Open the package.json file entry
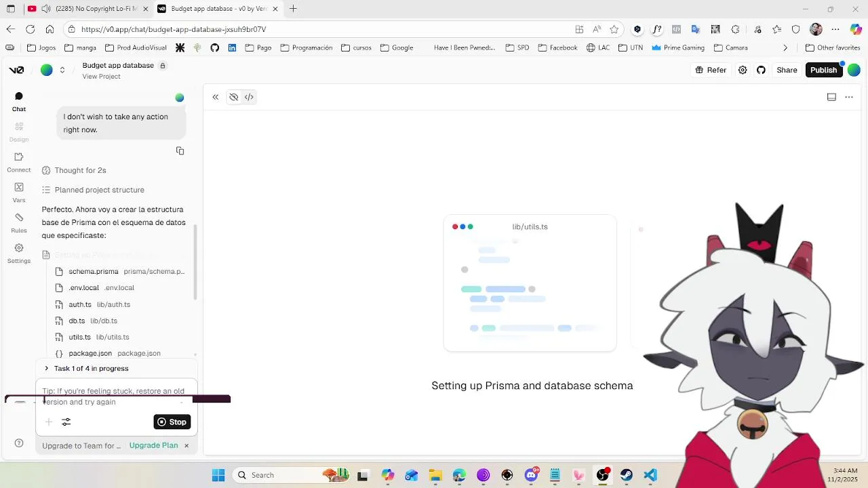This screenshot has width=868, height=488. coord(107,353)
